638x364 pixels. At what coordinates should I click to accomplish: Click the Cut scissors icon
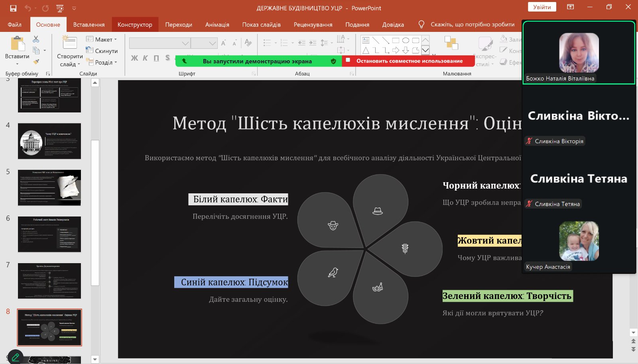coord(36,39)
